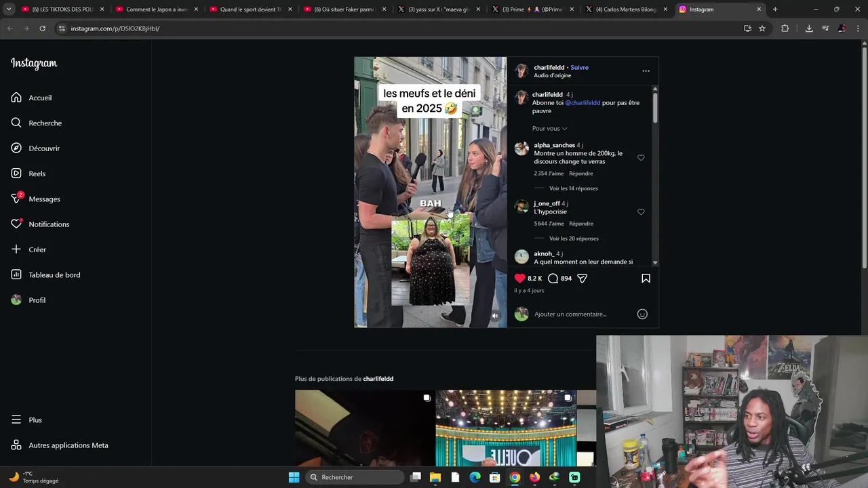This screenshot has height=488, width=868.
Task: Open charlifeldd profile from post header
Action: coord(549,67)
